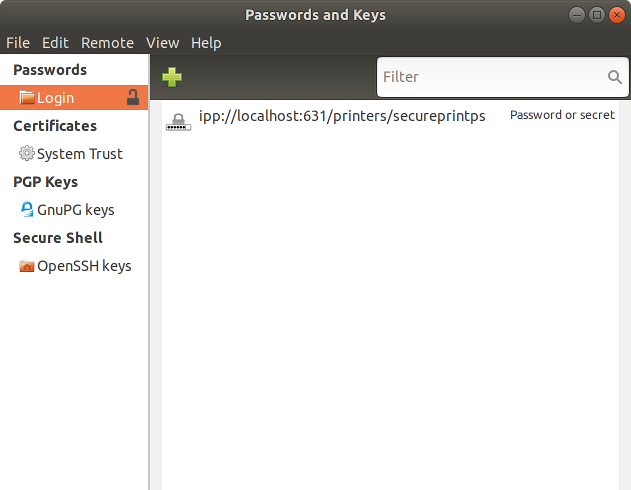Open the View menu
Image resolution: width=631 pixels, height=490 pixels.
pyautogui.click(x=162, y=43)
